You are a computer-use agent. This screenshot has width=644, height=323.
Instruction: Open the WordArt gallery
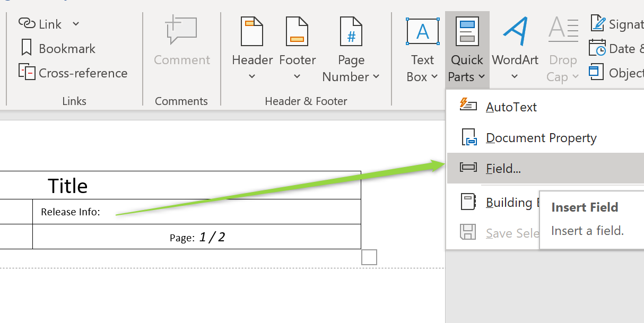click(x=515, y=50)
